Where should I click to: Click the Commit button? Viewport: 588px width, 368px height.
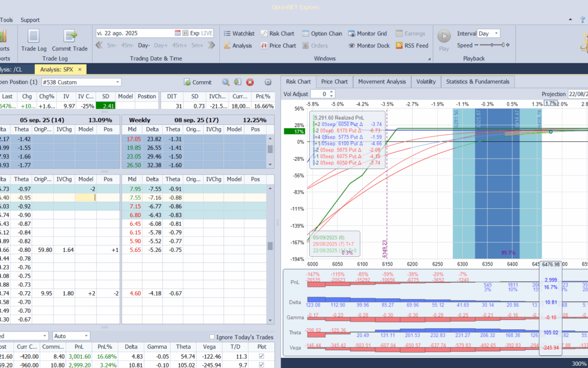(x=198, y=82)
